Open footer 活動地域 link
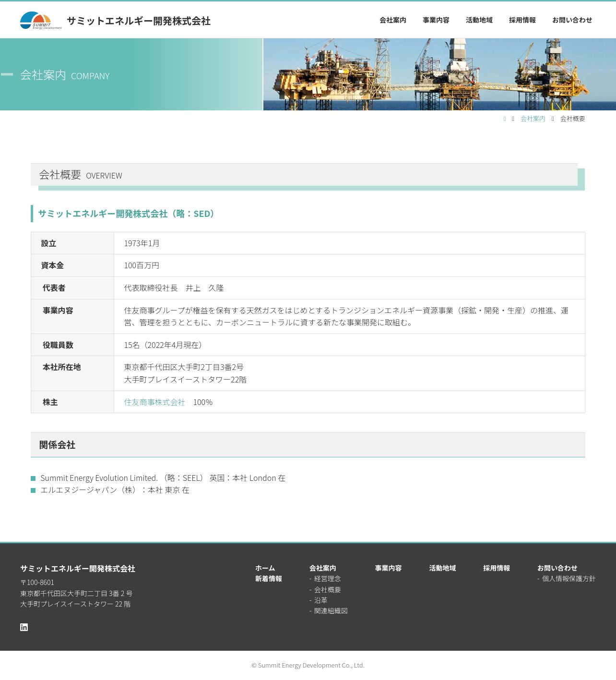 pyautogui.click(x=442, y=568)
